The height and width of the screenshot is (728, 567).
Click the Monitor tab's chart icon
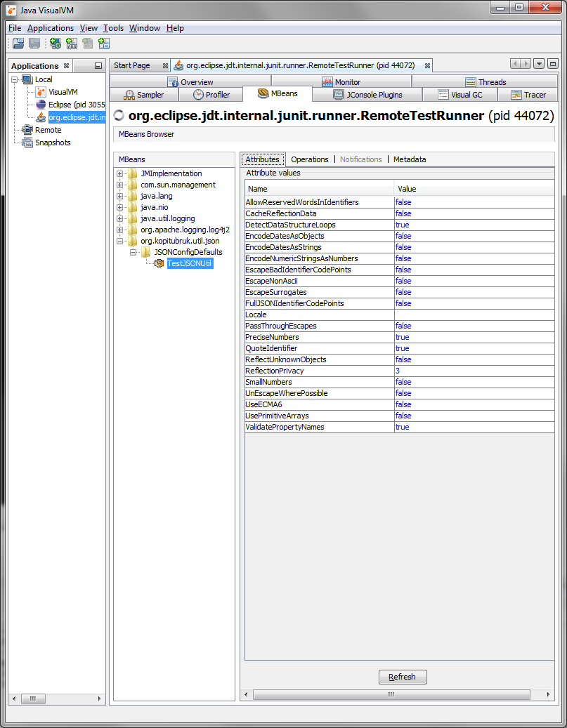coord(327,82)
